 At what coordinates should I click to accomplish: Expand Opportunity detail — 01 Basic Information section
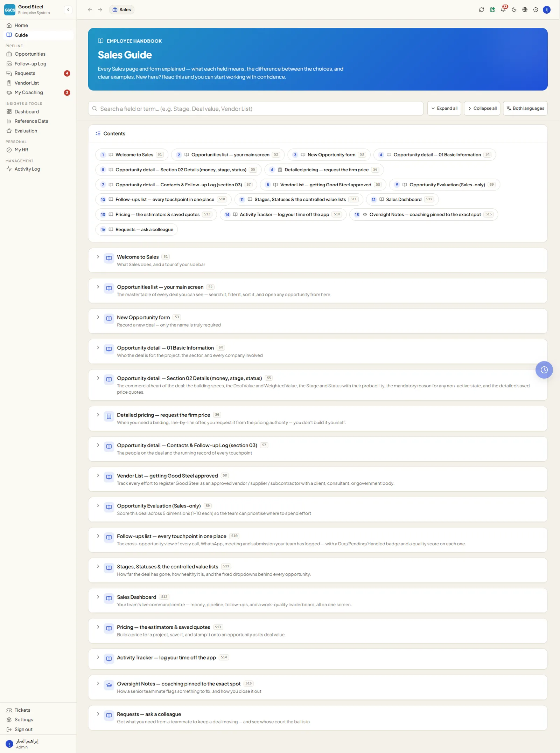[x=318, y=351]
